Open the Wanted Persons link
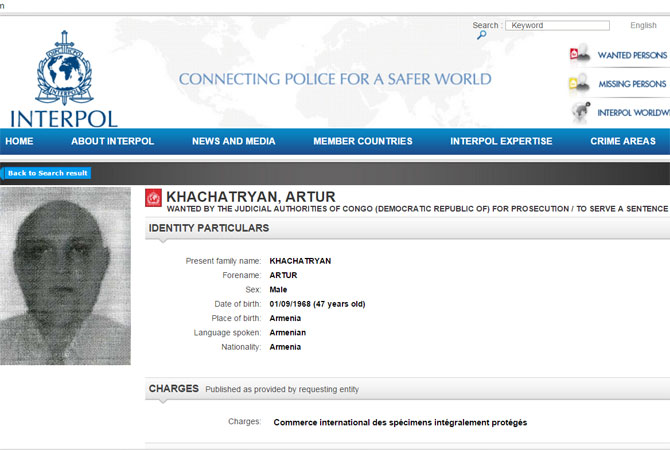 click(632, 55)
